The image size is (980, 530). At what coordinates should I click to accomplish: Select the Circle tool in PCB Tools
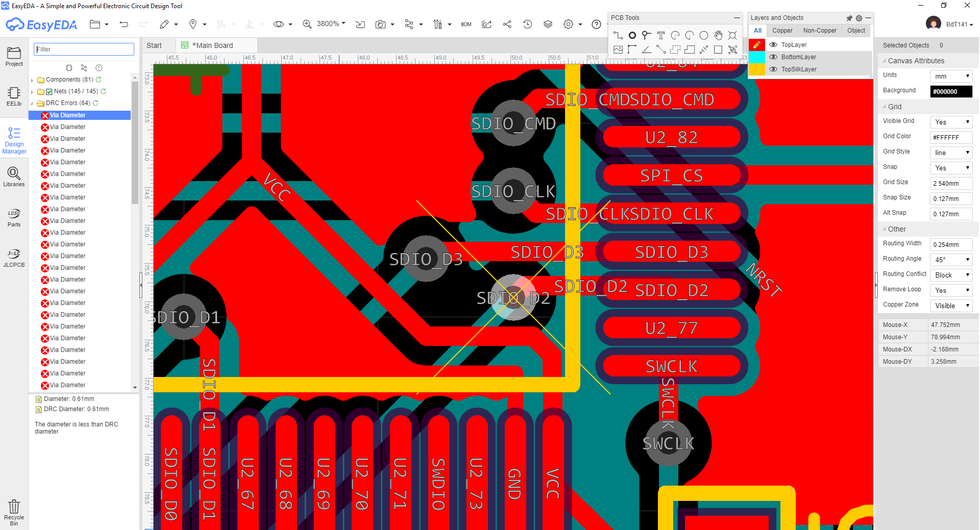[704, 35]
